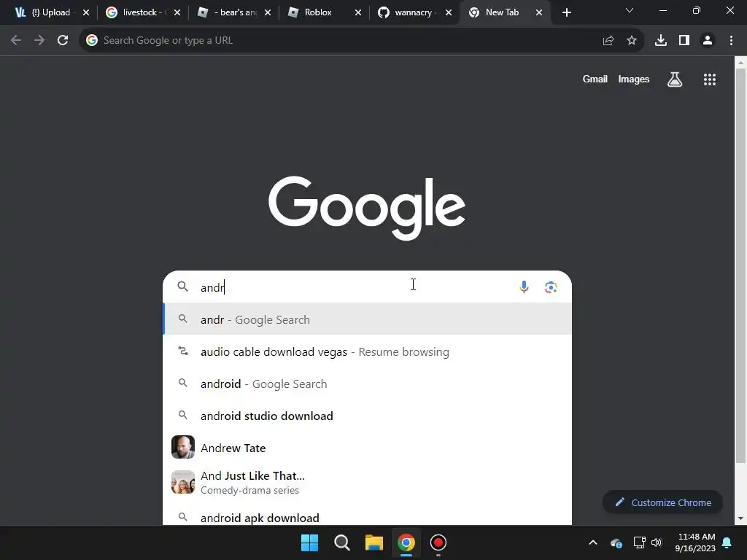
Task: Go back to previous page
Action: pos(16,41)
